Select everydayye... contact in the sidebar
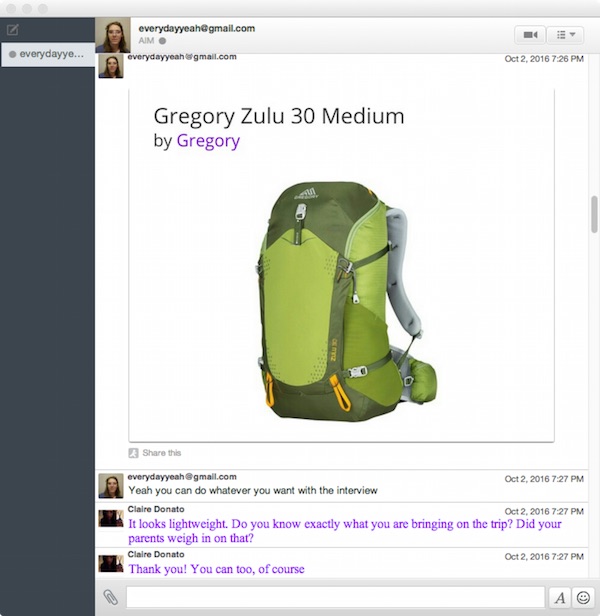 coord(48,54)
